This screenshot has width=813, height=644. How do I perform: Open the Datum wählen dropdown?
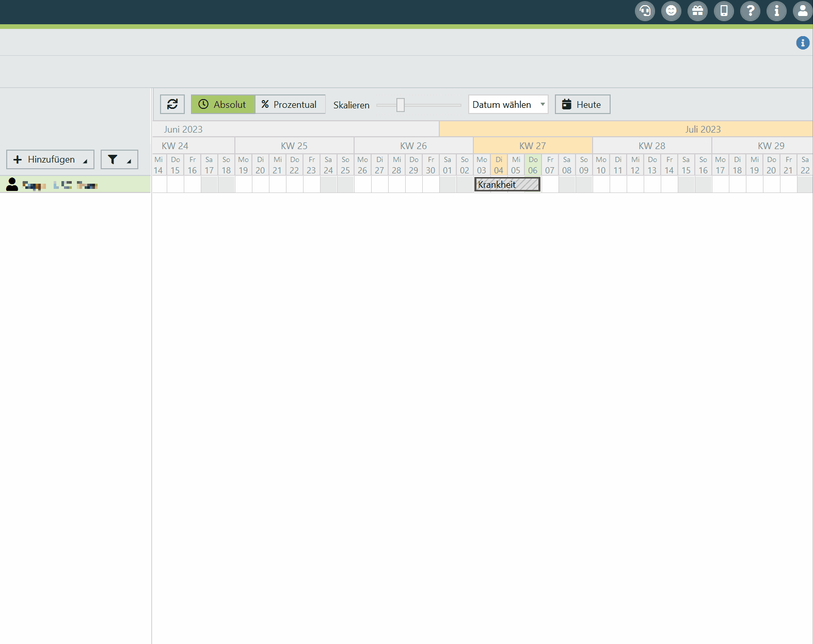(x=508, y=104)
